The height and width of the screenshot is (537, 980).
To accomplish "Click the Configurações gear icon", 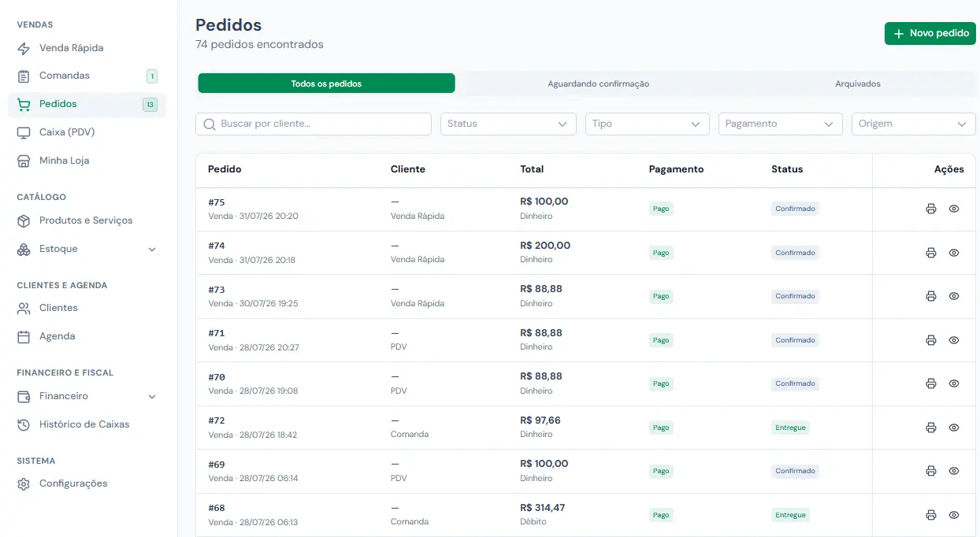I will (24, 483).
